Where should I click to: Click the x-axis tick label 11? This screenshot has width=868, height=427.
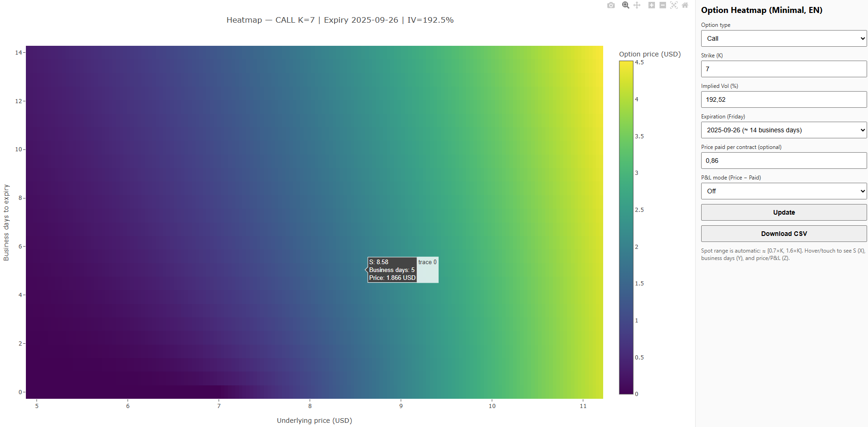[x=583, y=406]
